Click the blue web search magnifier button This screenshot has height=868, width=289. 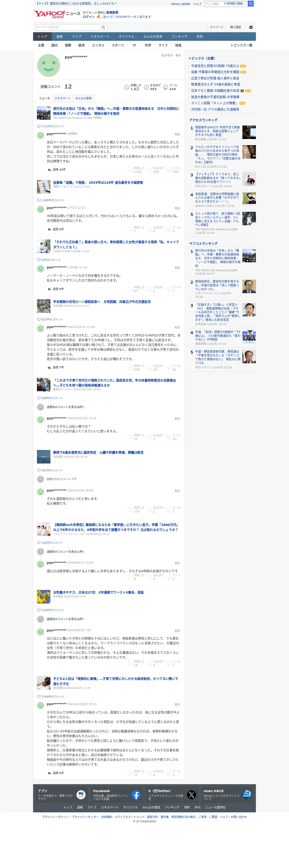click(x=251, y=4)
